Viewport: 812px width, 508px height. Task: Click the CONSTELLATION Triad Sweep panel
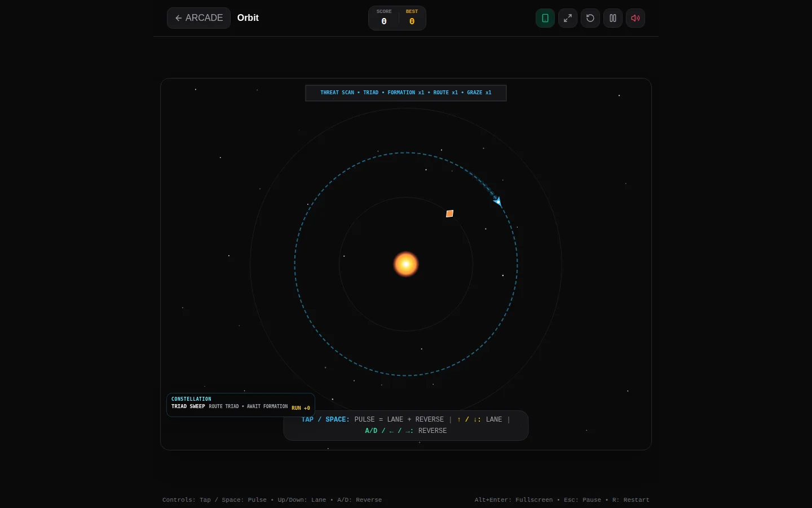click(241, 405)
